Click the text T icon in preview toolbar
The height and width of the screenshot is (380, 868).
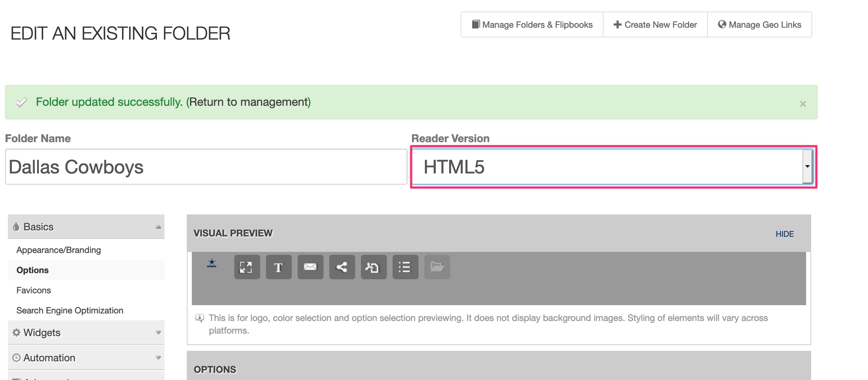[x=279, y=267]
